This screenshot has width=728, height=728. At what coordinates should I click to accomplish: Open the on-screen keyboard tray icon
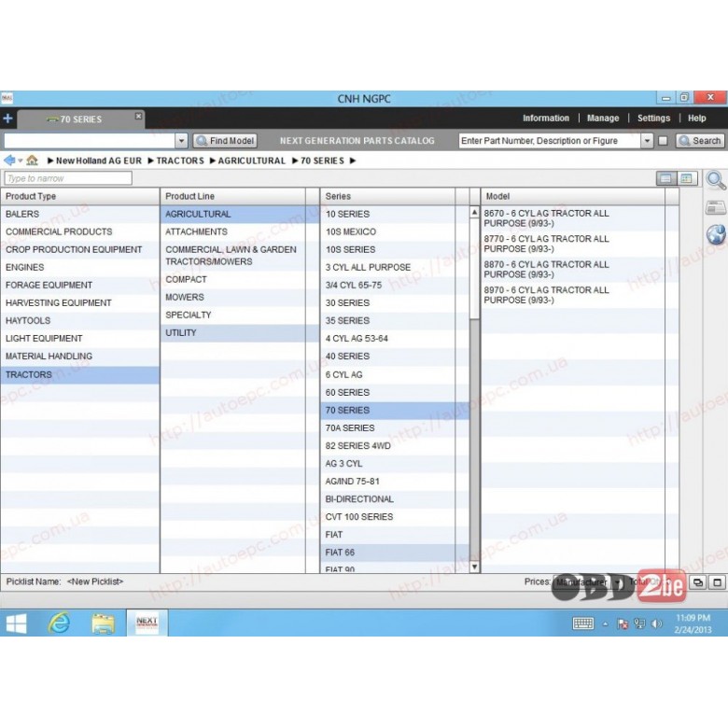pos(583,623)
